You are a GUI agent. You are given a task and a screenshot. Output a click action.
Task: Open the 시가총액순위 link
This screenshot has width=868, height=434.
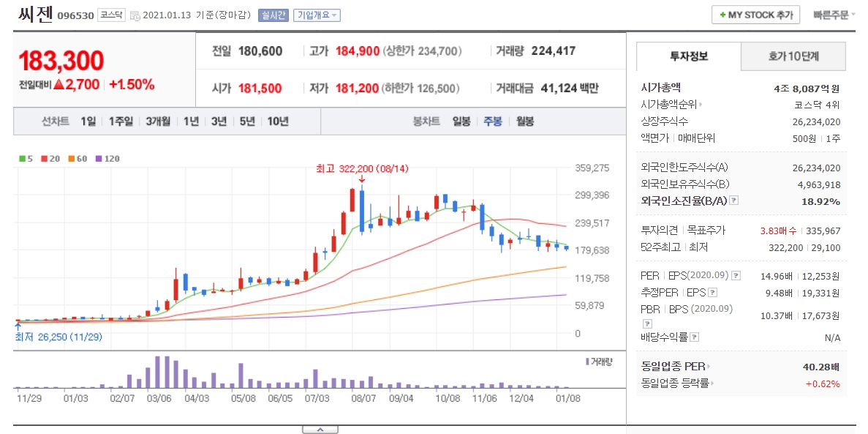(671, 104)
